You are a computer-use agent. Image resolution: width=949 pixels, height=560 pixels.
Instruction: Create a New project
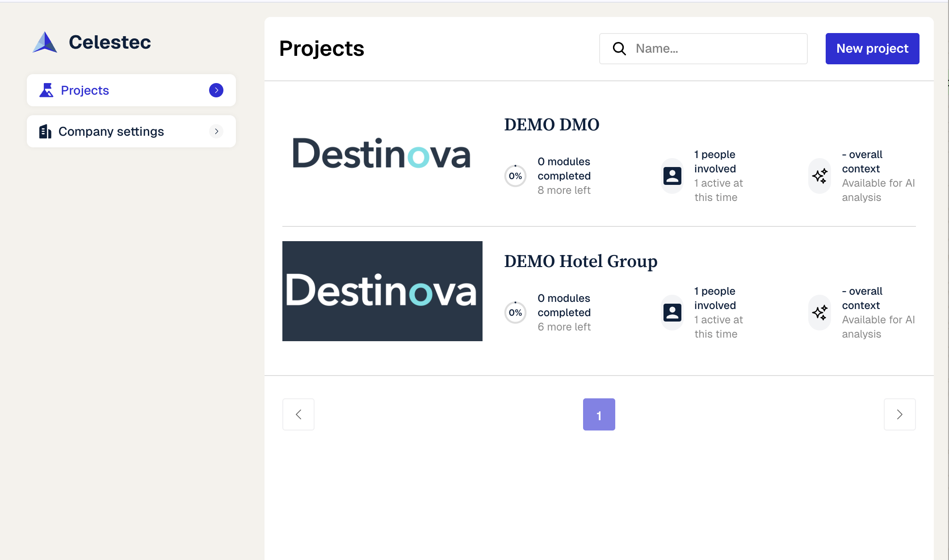pyautogui.click(x=872, y=48)
